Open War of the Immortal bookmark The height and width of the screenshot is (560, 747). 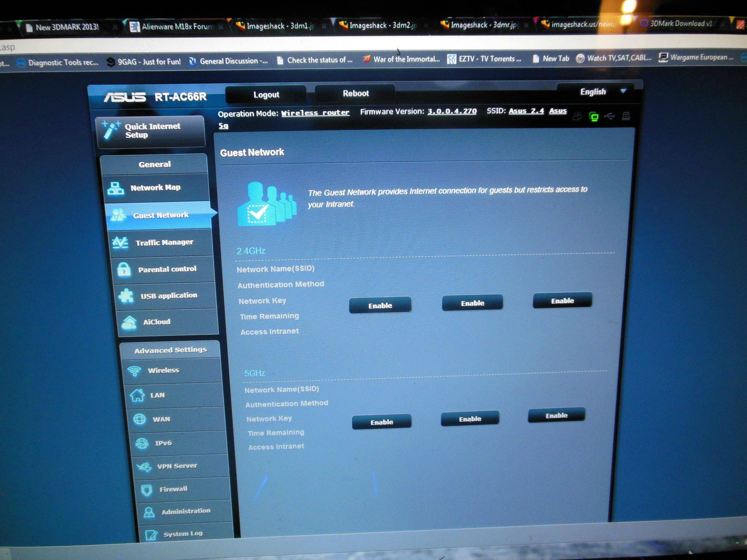click(x=401, y=59)
